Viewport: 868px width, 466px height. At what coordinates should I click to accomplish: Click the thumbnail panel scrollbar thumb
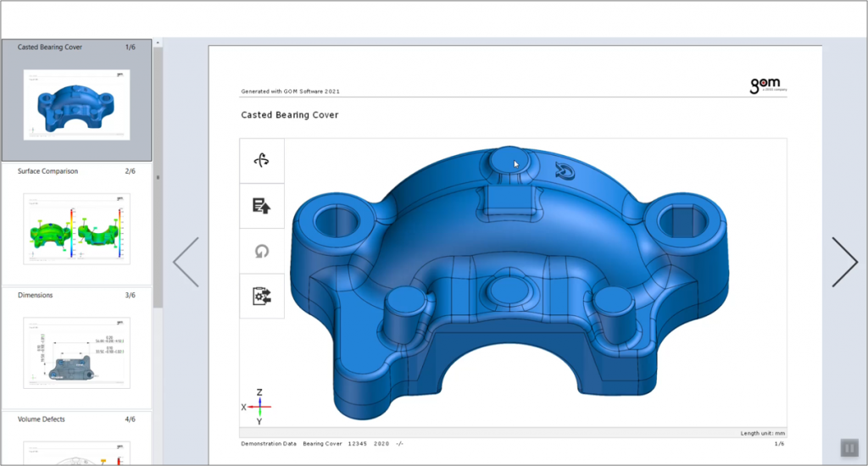pyautogui.click(x=158, y=177)
